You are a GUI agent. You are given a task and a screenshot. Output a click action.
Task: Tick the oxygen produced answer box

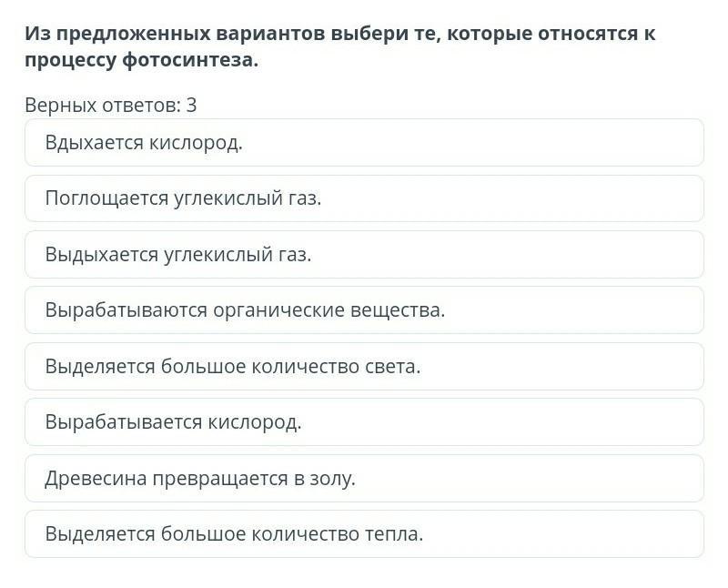click(364, 422)
